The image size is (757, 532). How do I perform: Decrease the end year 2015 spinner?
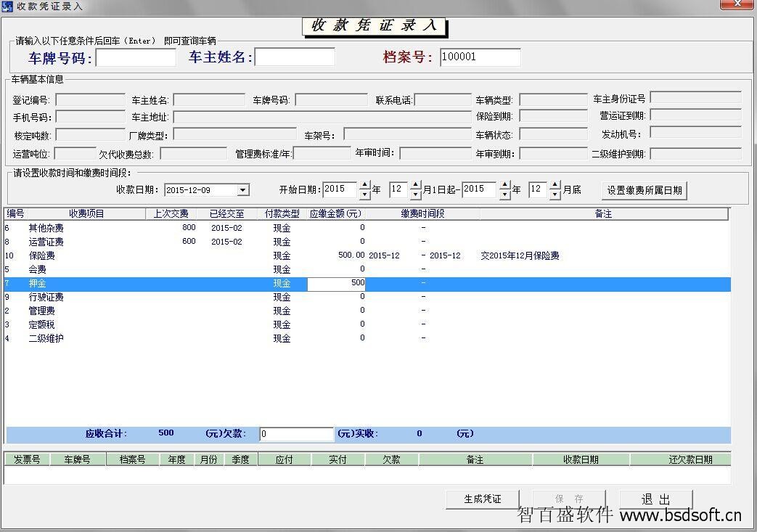(504, 195)
